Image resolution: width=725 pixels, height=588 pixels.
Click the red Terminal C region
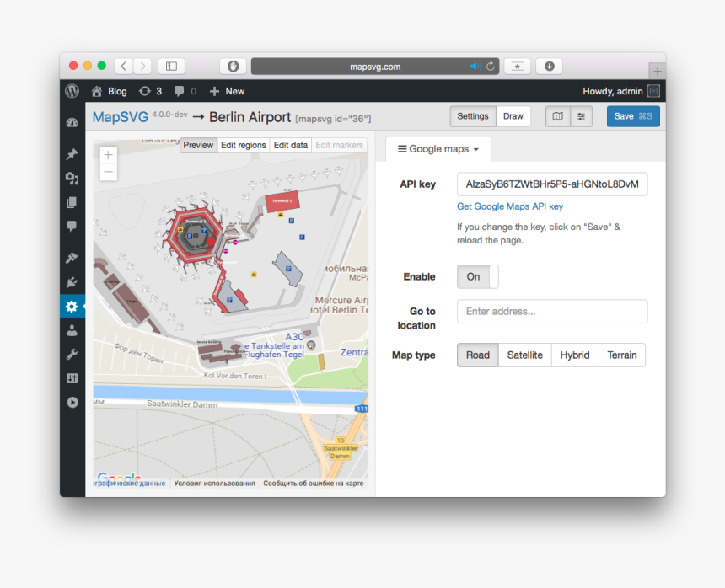click(x=282, y=202)
